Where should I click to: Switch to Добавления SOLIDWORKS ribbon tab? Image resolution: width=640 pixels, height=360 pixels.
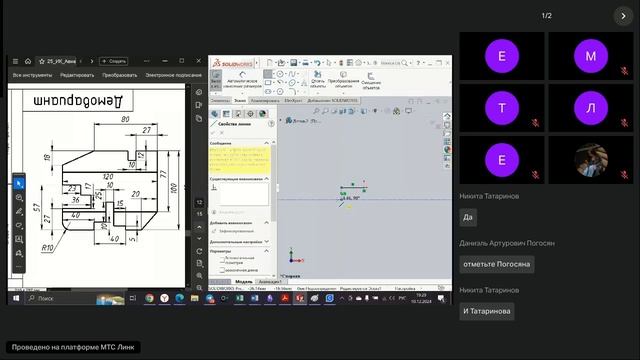pos(332,100)
